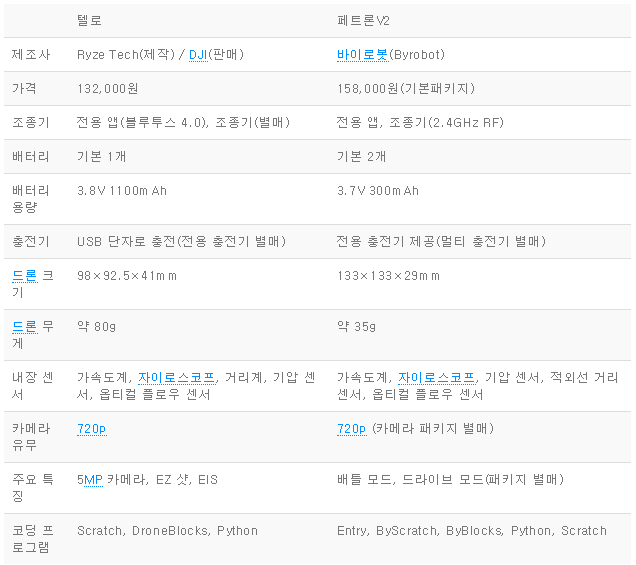Viewport: 636px width, 565px height.
Task: Click the 158,000원(기본패키지) price cell
Action: [x=406, y=88]
